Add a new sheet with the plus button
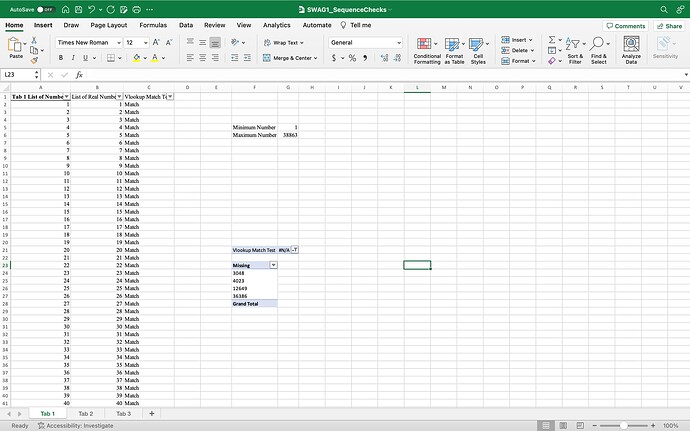The width and height of the screenshot is (690, 431). [x=152, y=413]
